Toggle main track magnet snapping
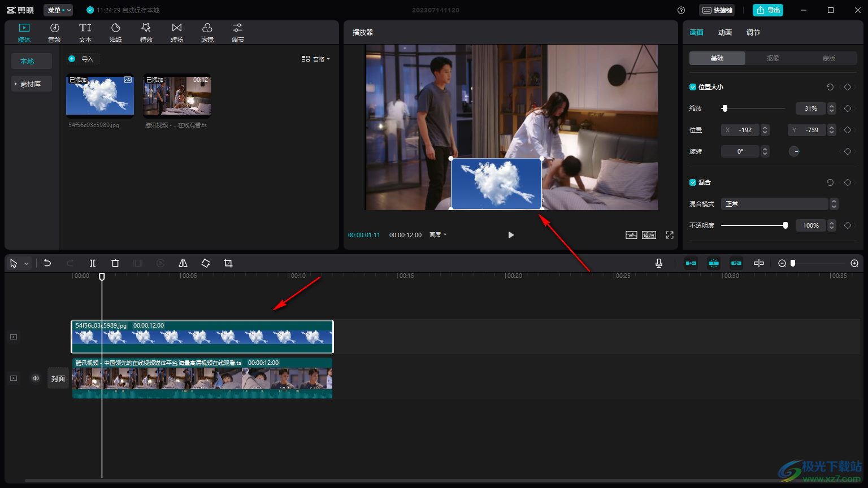 691,263
